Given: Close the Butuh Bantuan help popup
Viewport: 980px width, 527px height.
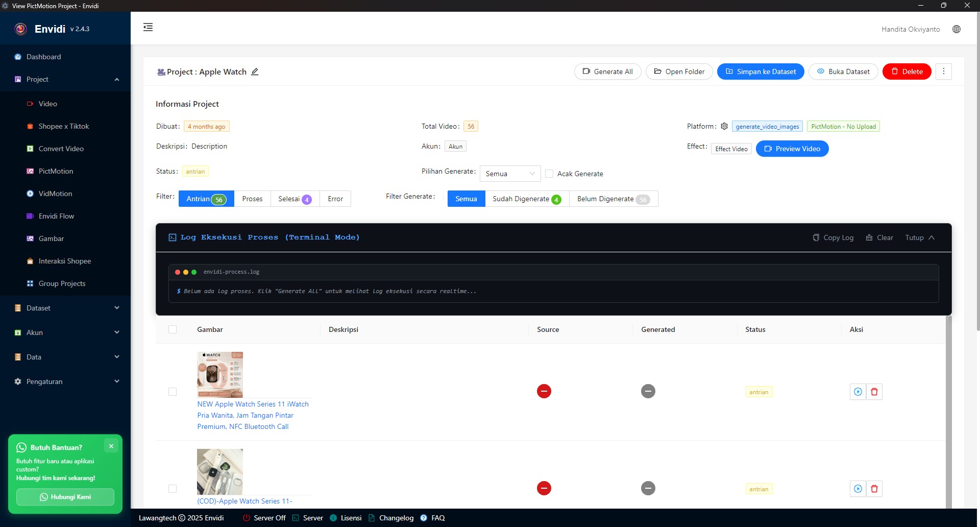Looking at the screenshot, I should pos(111,446).
